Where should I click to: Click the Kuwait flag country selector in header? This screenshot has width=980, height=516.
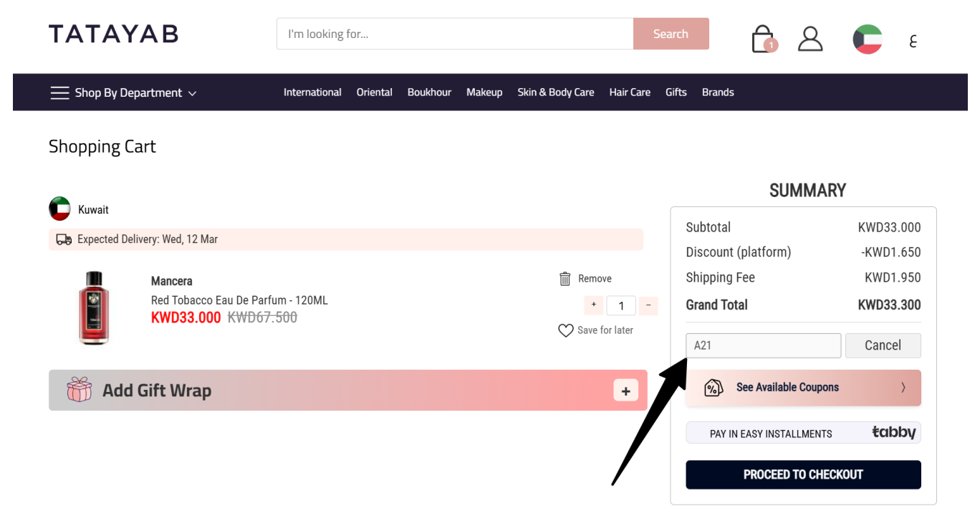click(868, 39)
